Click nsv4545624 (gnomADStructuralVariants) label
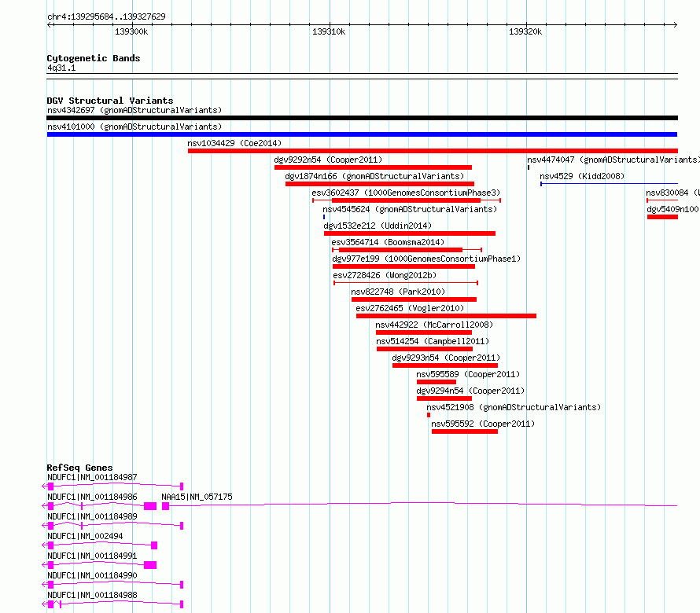 410,209
